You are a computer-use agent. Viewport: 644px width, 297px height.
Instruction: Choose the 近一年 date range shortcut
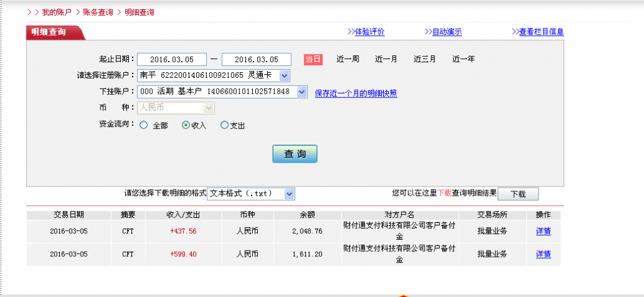coord(464,59)
